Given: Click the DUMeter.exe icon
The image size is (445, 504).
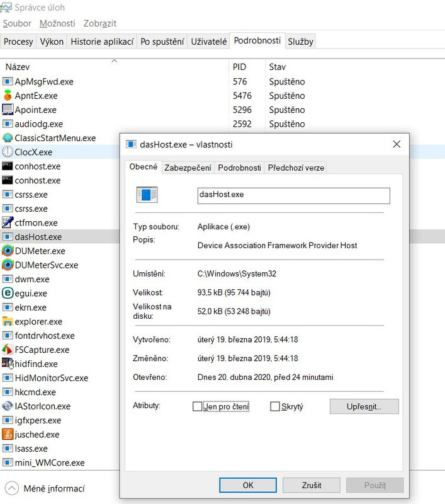Looking at the screenshot, I should [8, 251].
